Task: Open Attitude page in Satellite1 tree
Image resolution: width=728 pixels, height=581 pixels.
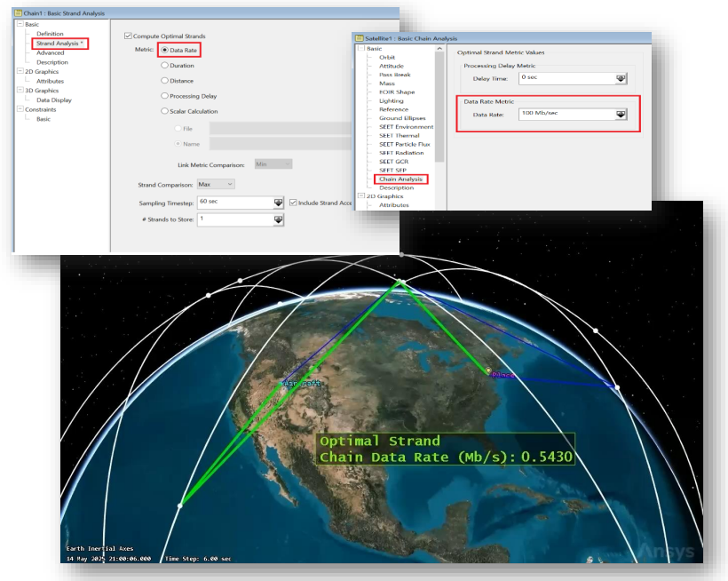Action: point(392,66)
